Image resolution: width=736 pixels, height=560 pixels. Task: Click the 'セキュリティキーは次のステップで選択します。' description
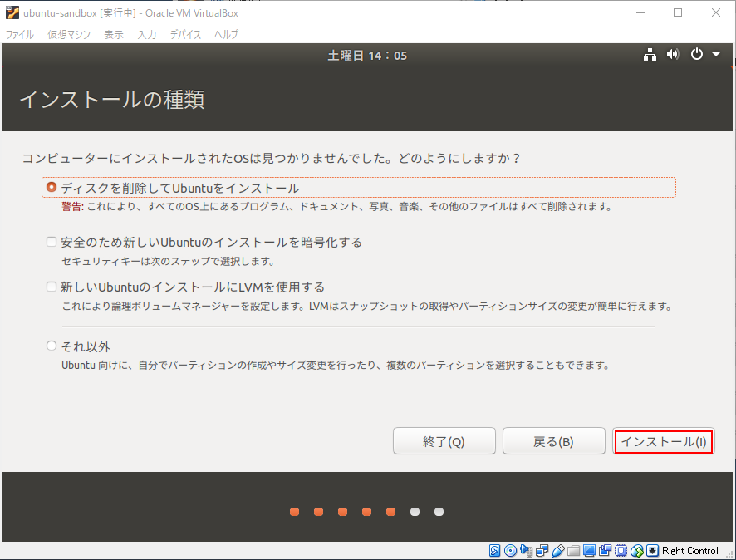169,261
